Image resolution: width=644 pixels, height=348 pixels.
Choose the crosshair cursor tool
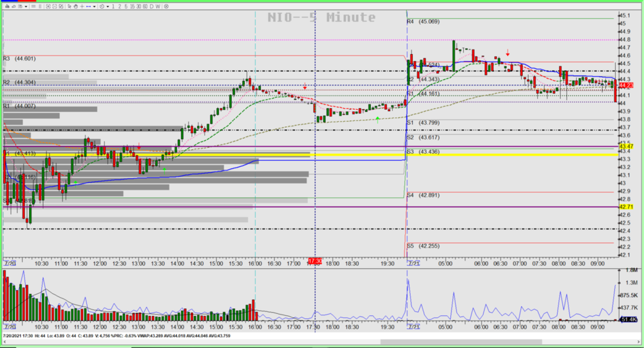(x=82, y=6)
